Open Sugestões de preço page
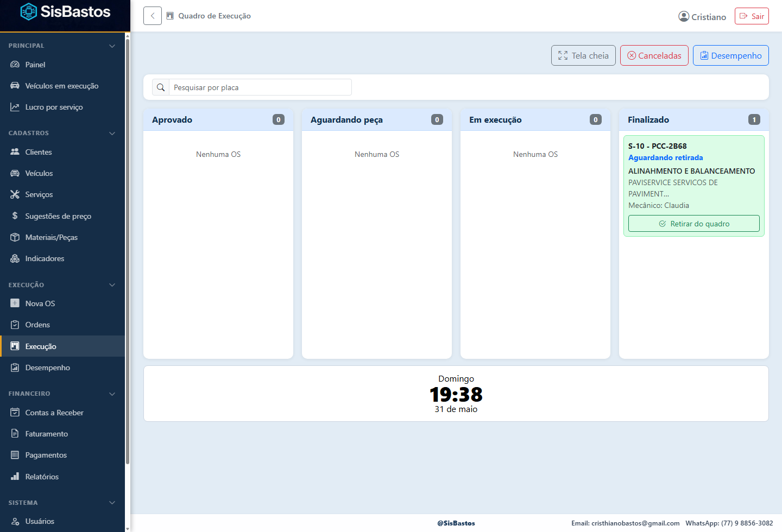The height and width of the screenshot is (532, 782). click(62, 216)
